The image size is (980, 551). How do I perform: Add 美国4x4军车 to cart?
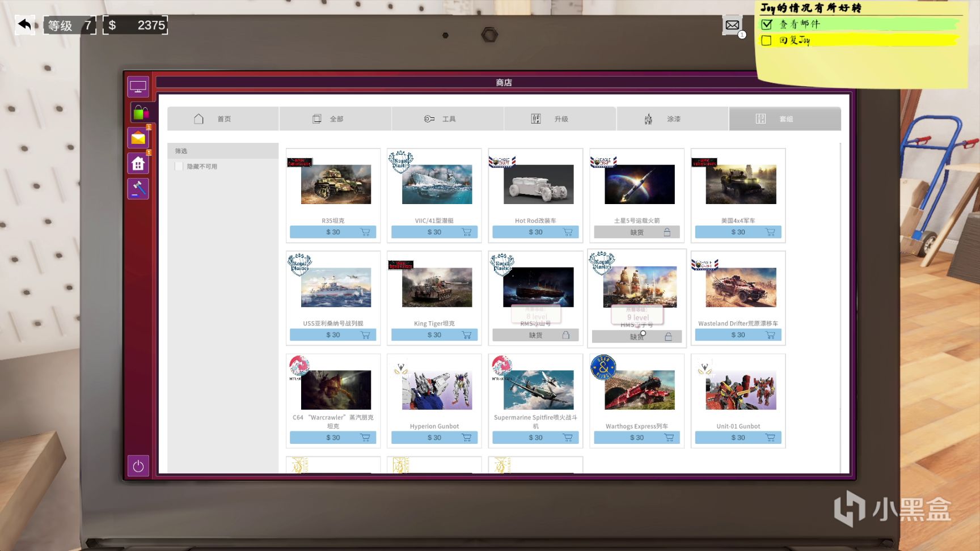coord(770,232)
